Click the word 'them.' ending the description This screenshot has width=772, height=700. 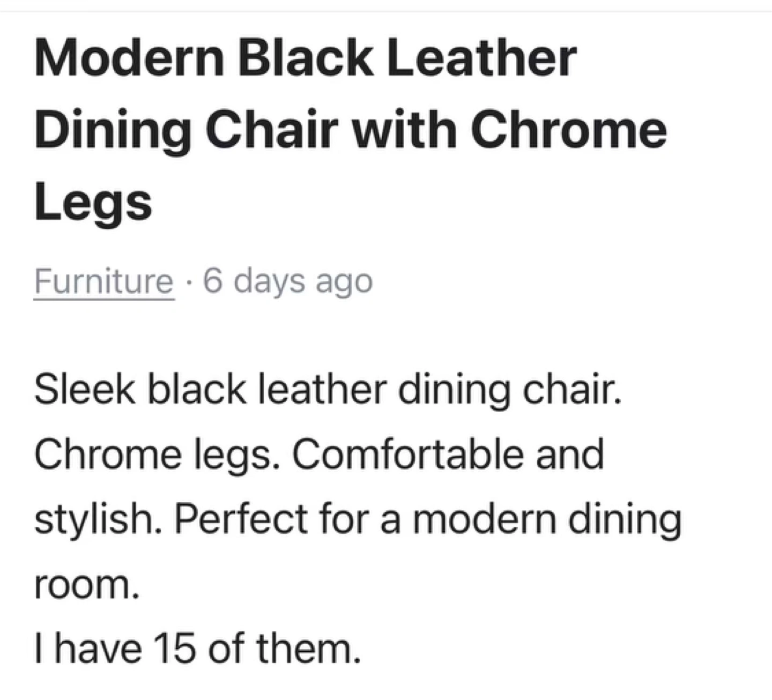click(309, 649)
